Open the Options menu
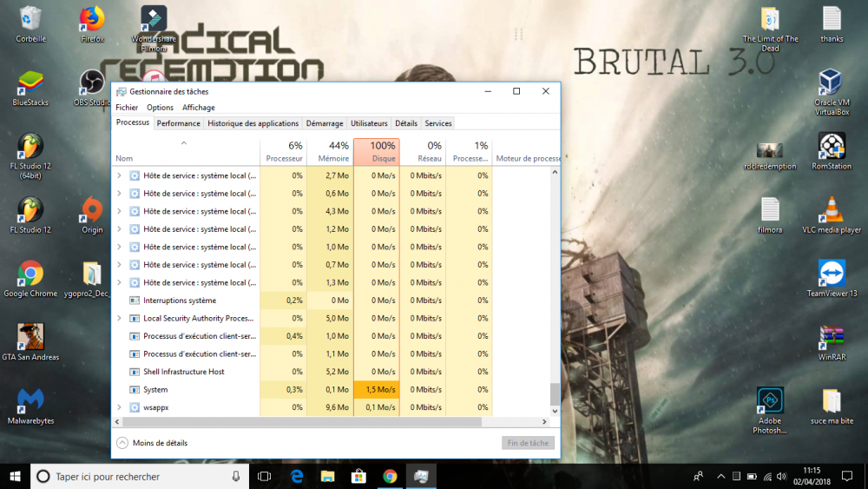This screenshot has width=868, height=489. pyautogui.click(x=160, y=108)
